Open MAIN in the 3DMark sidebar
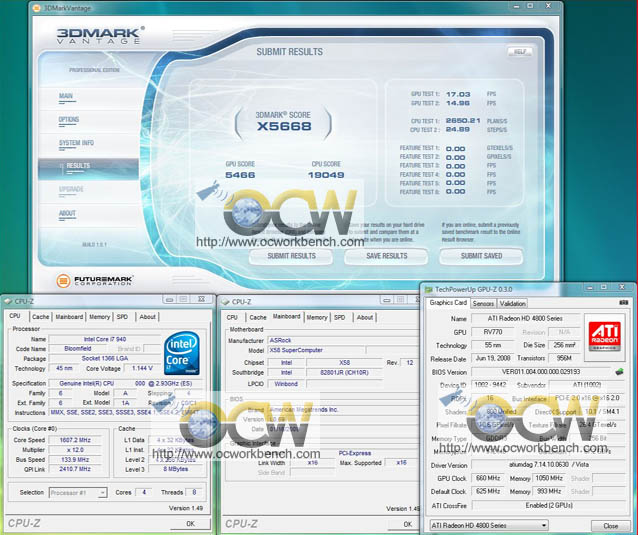Screen dimensions: 638x535 (x=66, y=96)
